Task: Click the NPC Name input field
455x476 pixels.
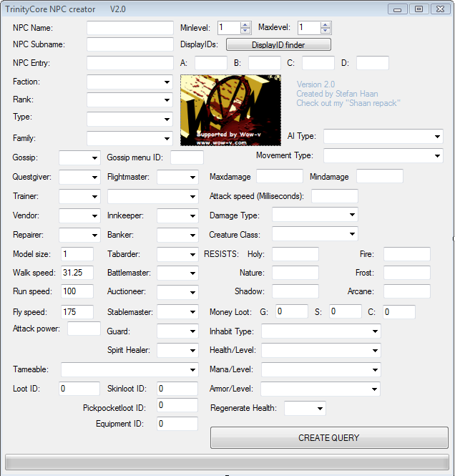Action: click(129, 28)
